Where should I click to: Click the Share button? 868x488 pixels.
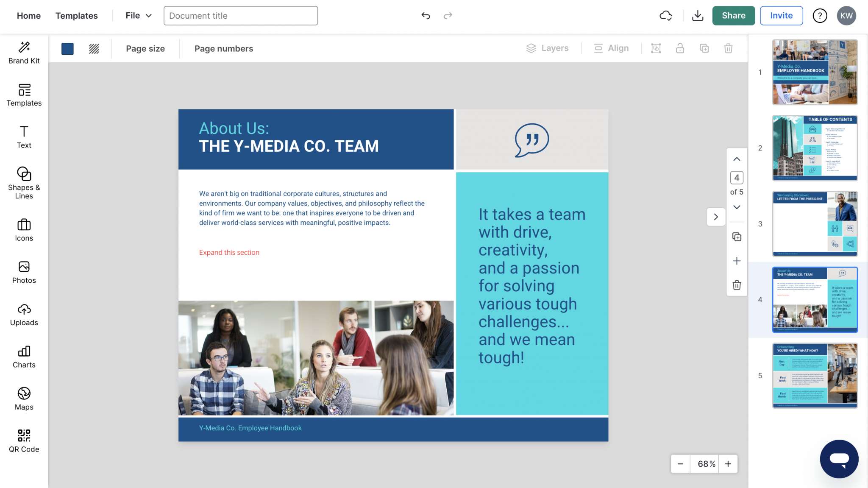pyautogui.click(x=734, y=15)
